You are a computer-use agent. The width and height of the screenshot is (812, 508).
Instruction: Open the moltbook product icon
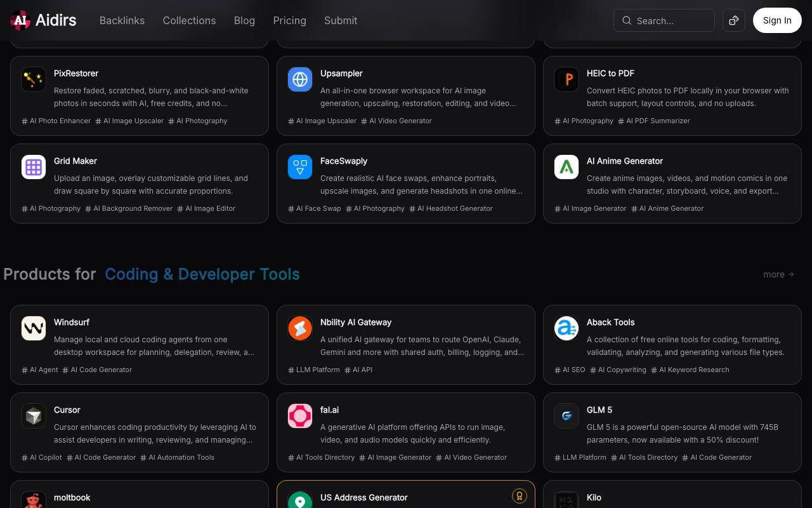(x=34, y=500)
